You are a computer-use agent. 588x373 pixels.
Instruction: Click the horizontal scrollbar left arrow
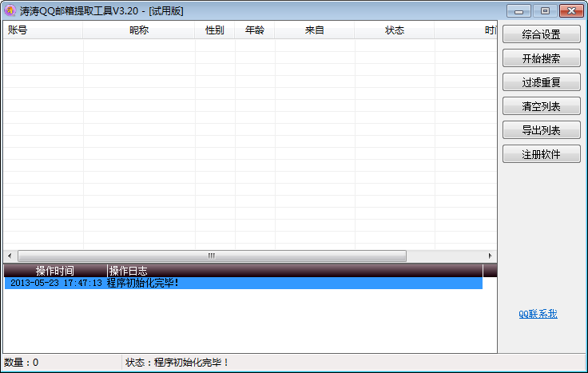pos(10,256)
